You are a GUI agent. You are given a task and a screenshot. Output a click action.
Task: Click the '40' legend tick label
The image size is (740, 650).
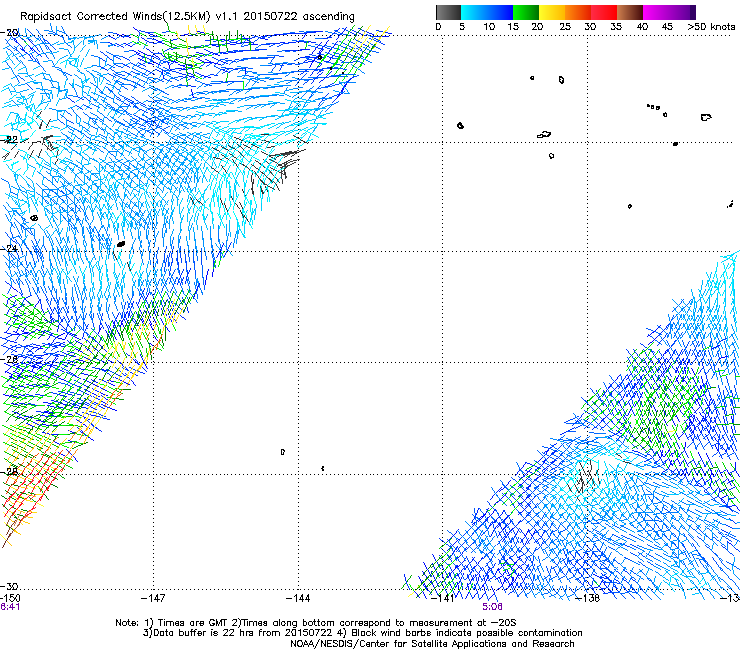click(642, 26)
